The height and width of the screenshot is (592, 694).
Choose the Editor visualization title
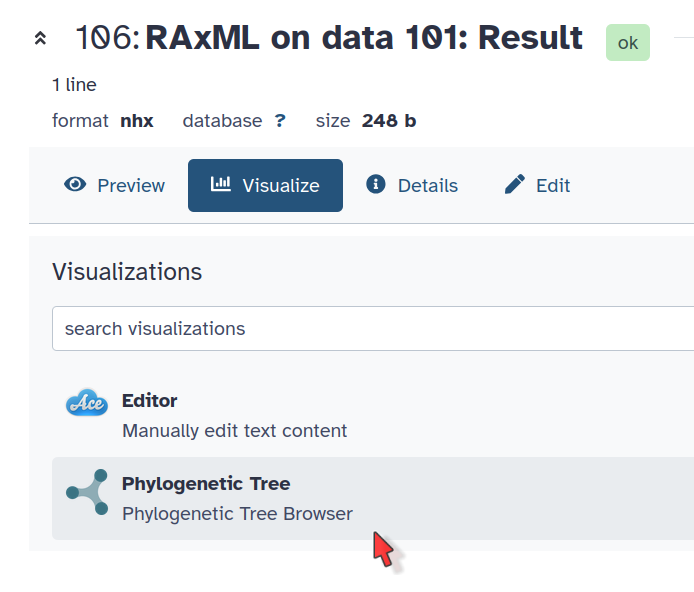150,401
